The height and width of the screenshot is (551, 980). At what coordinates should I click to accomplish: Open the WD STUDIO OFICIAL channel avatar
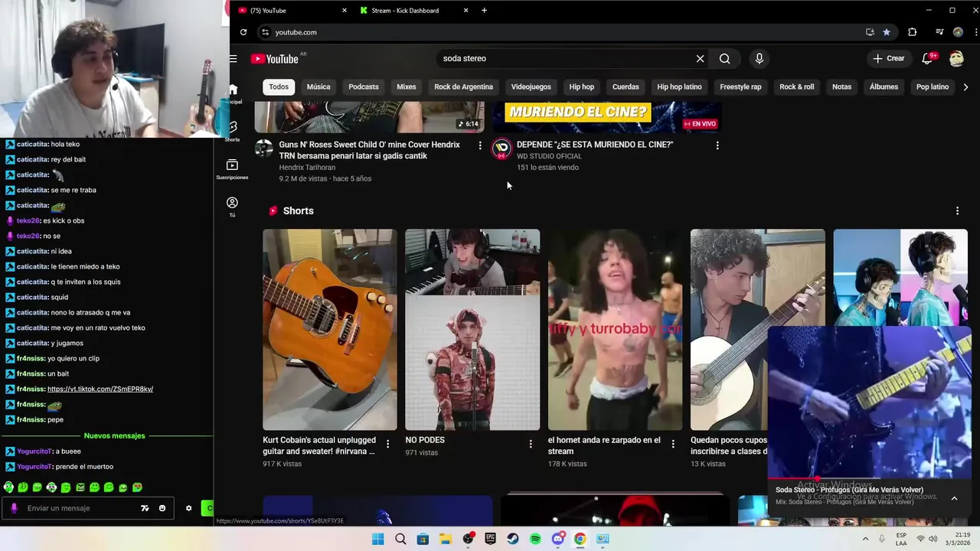point(501,148)
